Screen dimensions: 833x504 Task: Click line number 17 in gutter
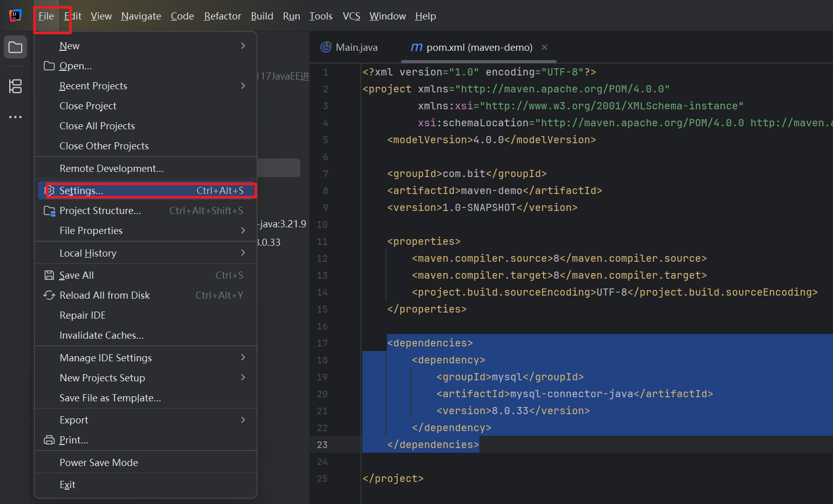[x=322, y=343]
